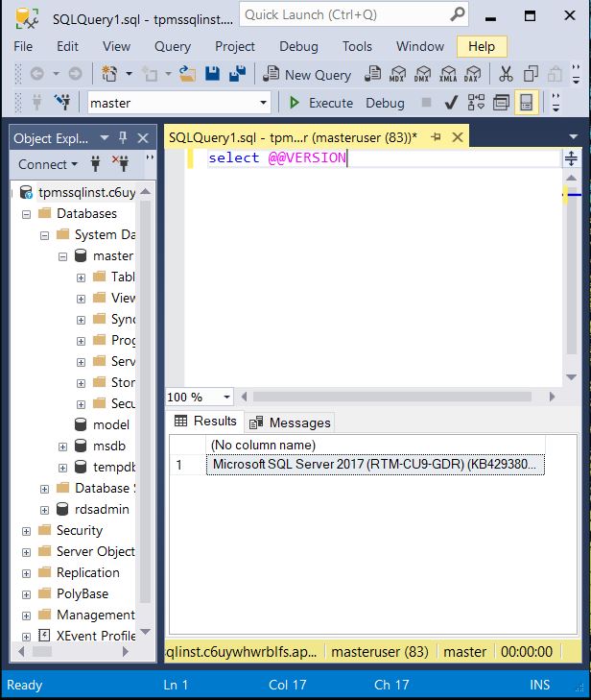Open the Connect dropdown in Object Explorer
Screen dimensions: 591x700
tap(48, 164)
